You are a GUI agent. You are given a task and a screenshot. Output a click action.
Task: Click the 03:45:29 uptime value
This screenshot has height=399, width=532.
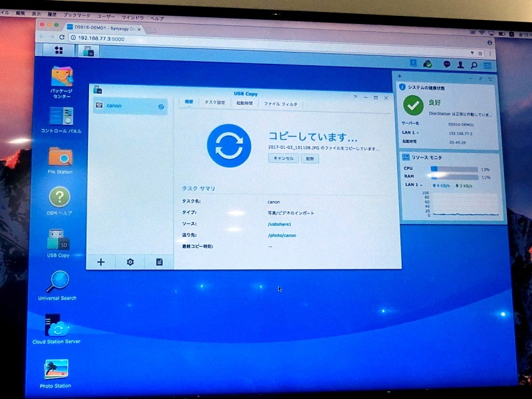[x=458, y=142]
